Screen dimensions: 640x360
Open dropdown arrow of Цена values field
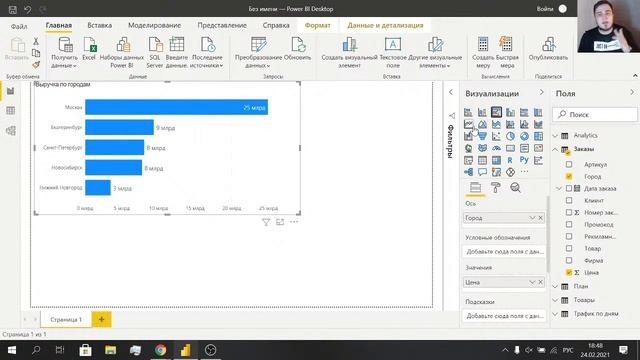[x=532, y=282]
